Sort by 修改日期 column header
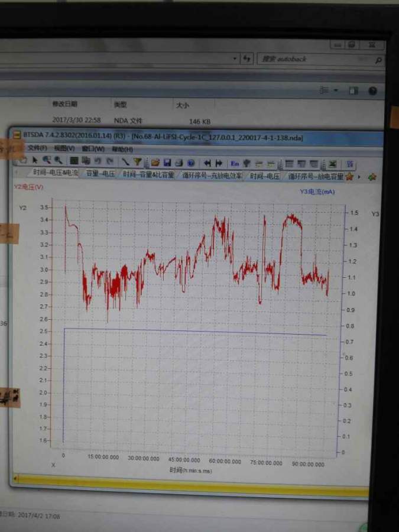The image size is (399, 532). (x=64, y=103)
